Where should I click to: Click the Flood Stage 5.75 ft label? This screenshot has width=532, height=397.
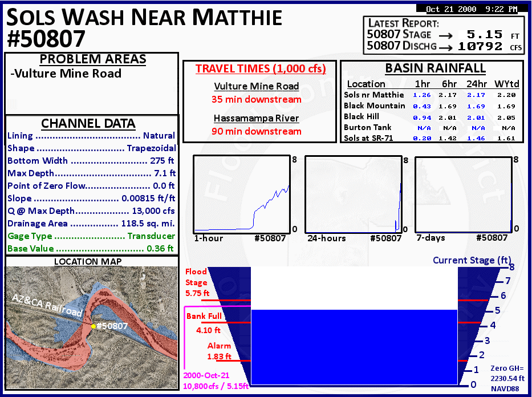click(197, 282)
